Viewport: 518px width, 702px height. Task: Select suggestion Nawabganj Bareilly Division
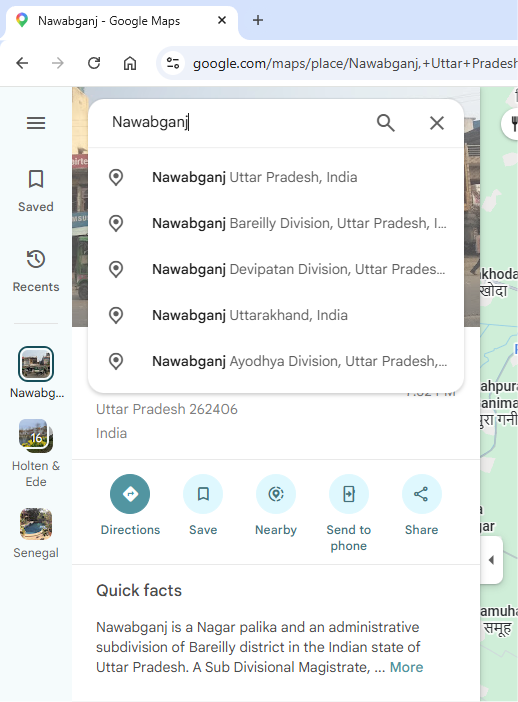click(276, 223)
